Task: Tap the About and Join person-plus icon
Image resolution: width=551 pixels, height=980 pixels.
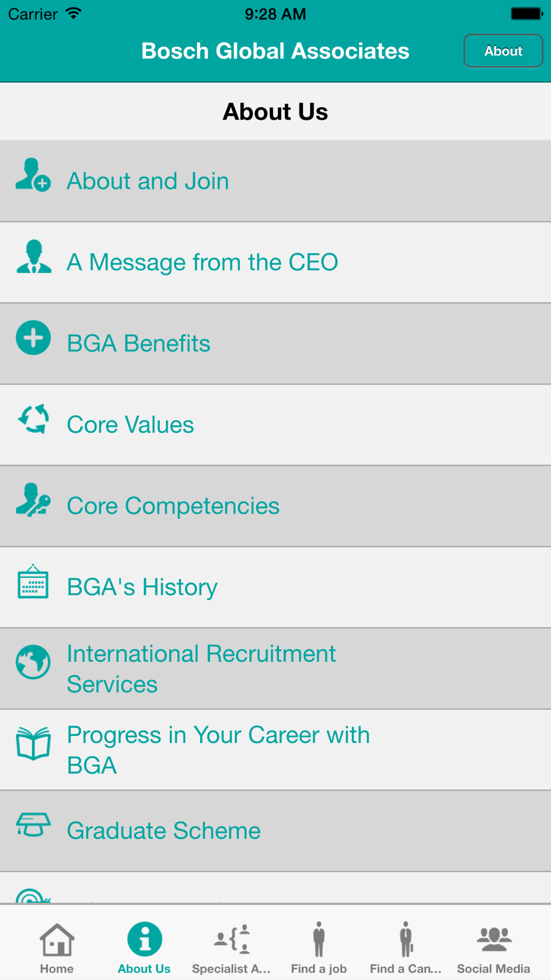Action: pos(33,175)
